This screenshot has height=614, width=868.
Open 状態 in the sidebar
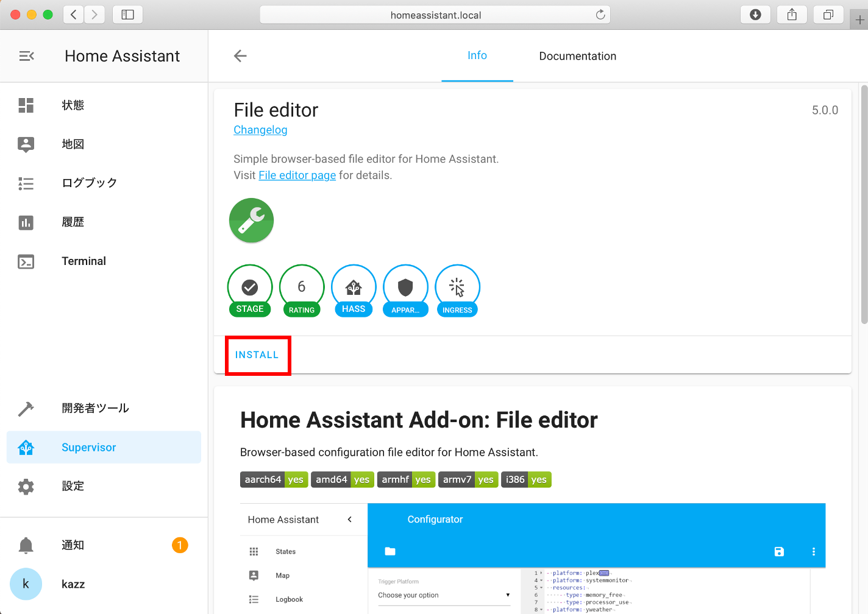[x=104, y=105]
